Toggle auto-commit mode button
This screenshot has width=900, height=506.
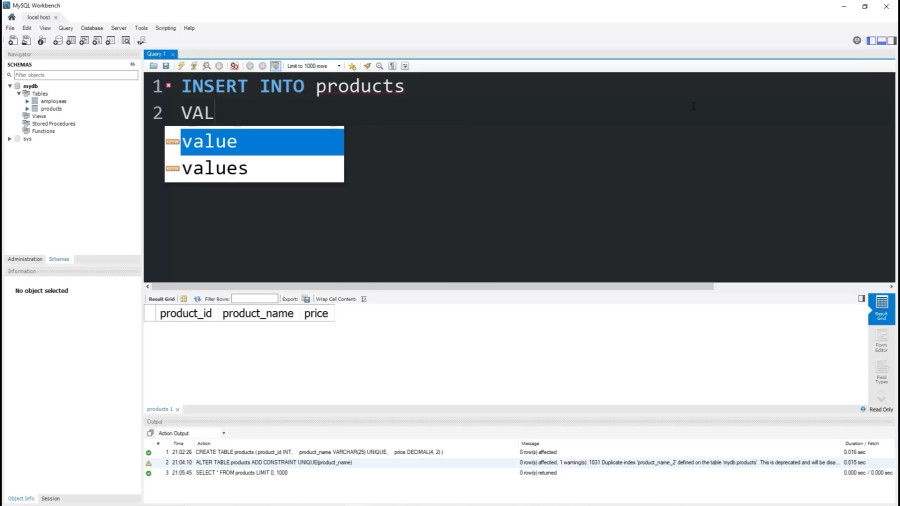tap(275, 66)
